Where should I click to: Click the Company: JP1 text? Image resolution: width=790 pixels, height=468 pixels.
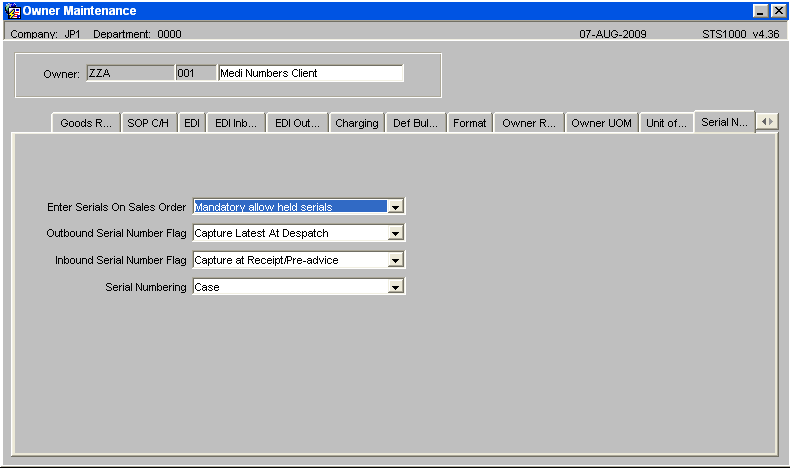tap(45, 34)
